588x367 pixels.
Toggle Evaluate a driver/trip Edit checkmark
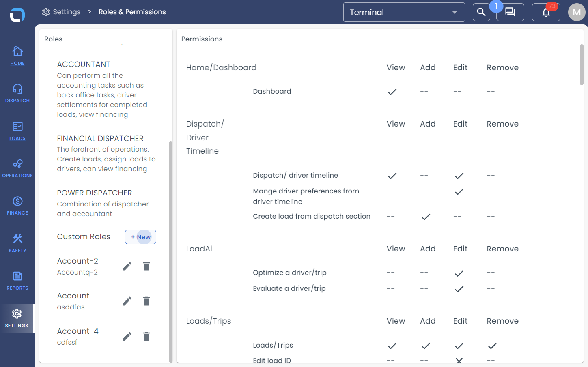click(459, 289)
